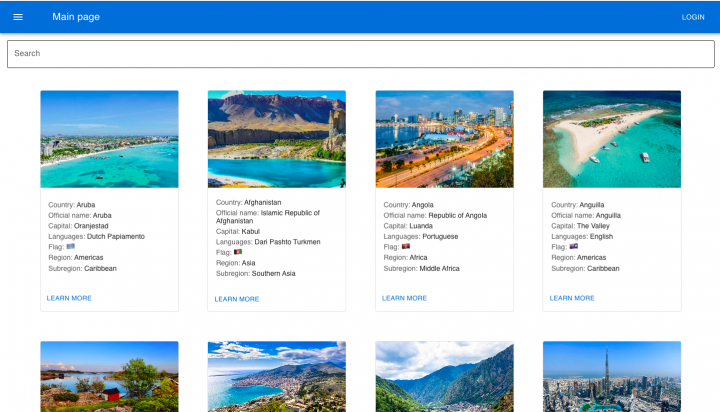The height and width of the screenshot is (412, 720).
Task: Click region Americas in Aruba card
Action: pyautogui.click(x=89, y=258)
